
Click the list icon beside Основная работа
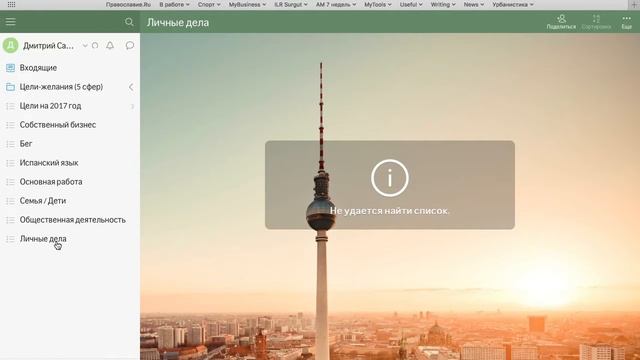tap(10, 182)
